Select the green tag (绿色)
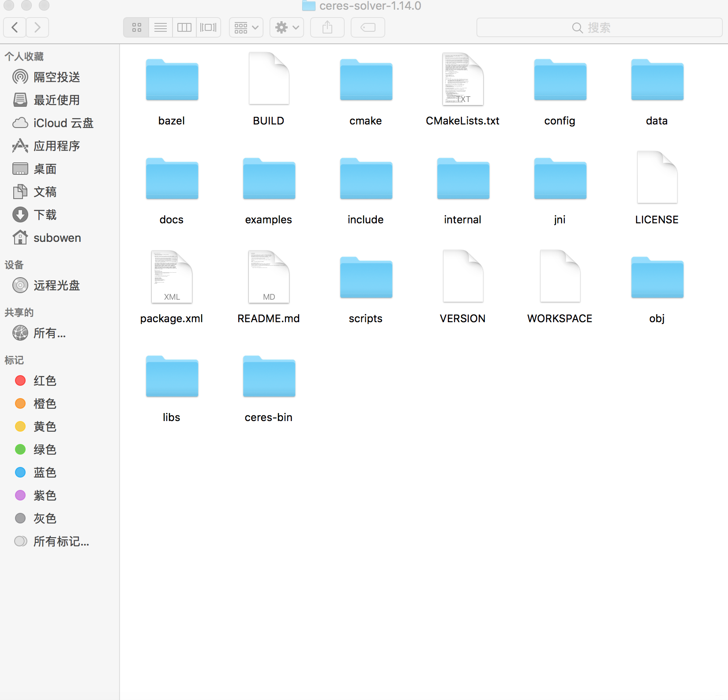Image resolution: width=728 pixels, height=700 pixels. click(36, 449)
